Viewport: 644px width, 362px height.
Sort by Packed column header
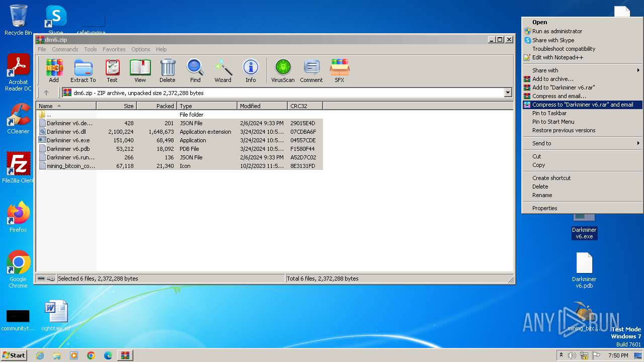(x=156, y=106)
